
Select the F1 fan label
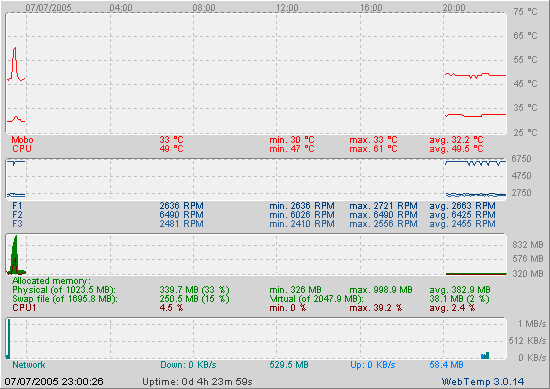click(17, 206)
